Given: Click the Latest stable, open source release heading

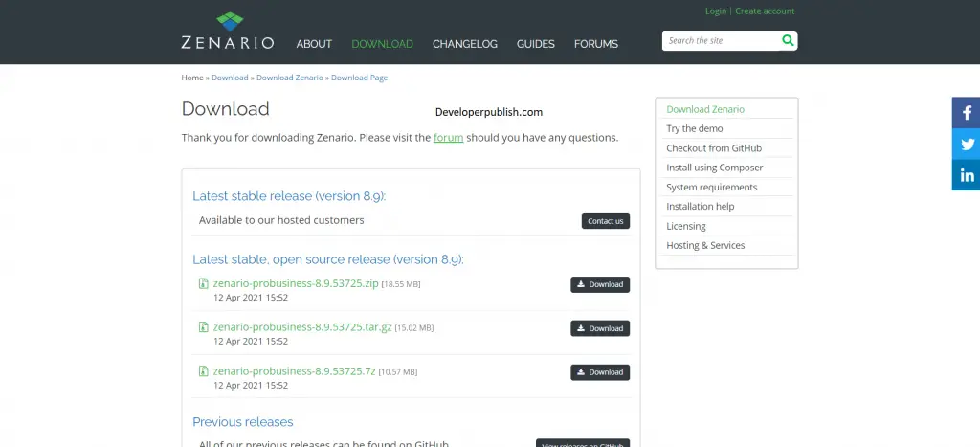Looking at the screenshot, I should coord(328,259).
